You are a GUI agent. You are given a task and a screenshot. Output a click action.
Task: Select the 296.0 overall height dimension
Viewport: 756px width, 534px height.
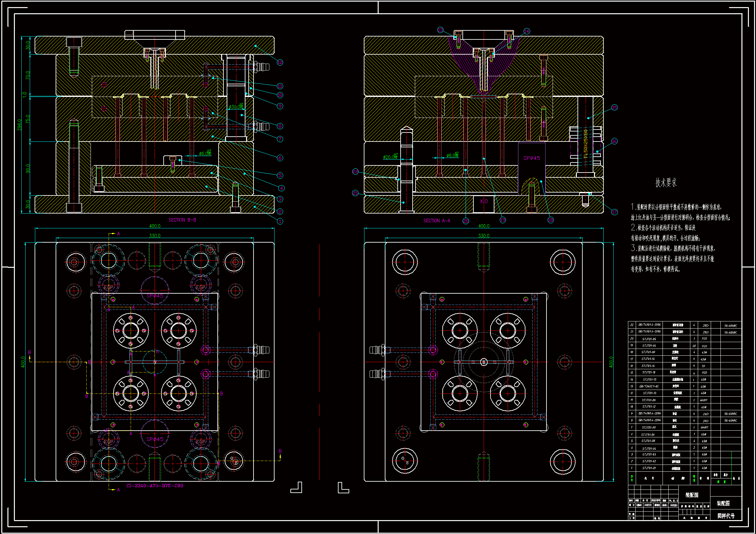click(x=19, y=125)
